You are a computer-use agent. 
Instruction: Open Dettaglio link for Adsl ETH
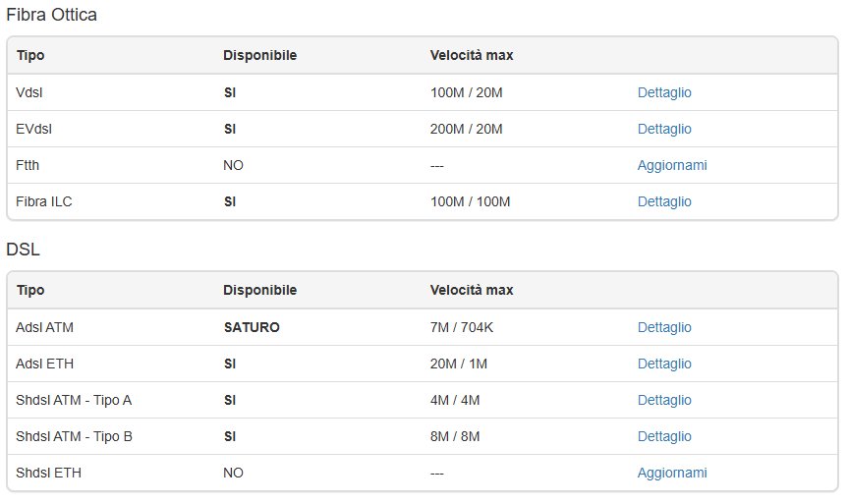pyautogui.click(x=664, y=364)
